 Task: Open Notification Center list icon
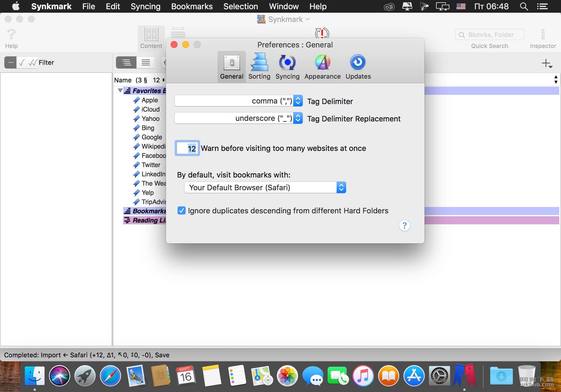point(542,6)
